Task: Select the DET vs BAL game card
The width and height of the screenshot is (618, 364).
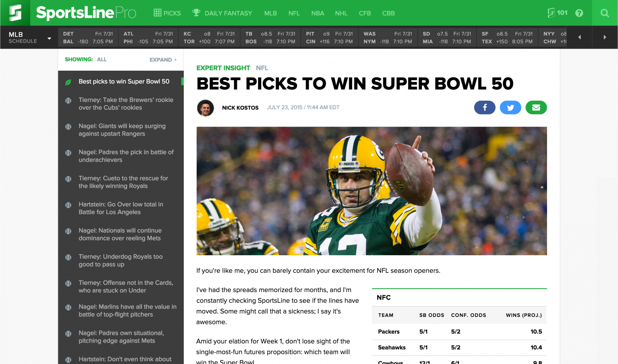Action: coord(88,37)
